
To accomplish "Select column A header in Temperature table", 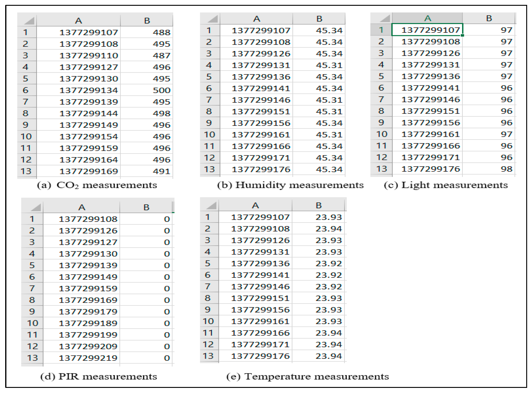I will [x=255, y=205].
